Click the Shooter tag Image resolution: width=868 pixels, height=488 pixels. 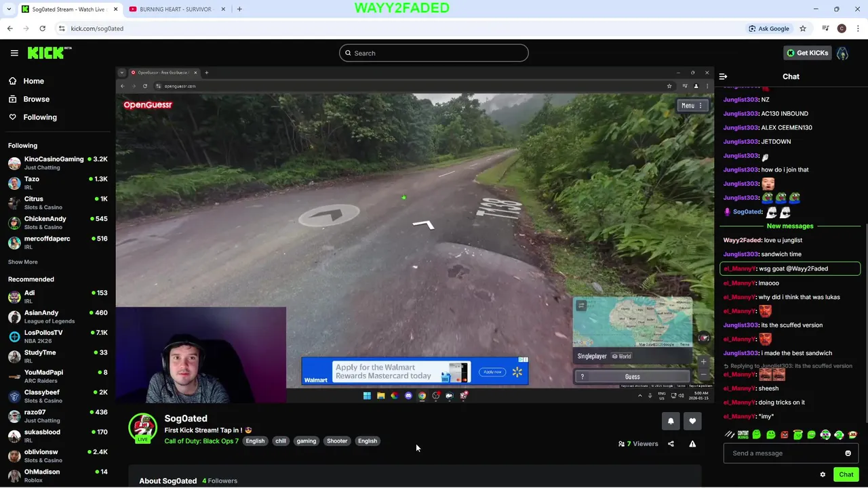(337, 441)
